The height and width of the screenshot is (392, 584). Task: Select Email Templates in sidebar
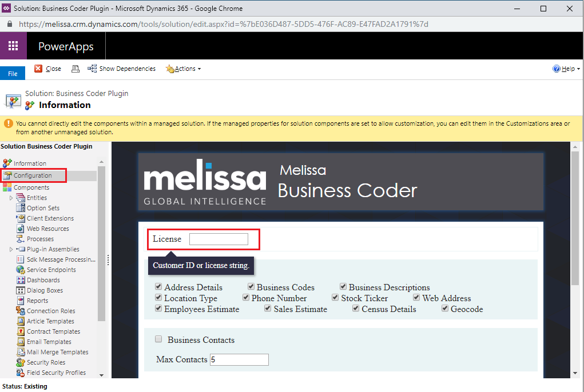tap(49, 342)
